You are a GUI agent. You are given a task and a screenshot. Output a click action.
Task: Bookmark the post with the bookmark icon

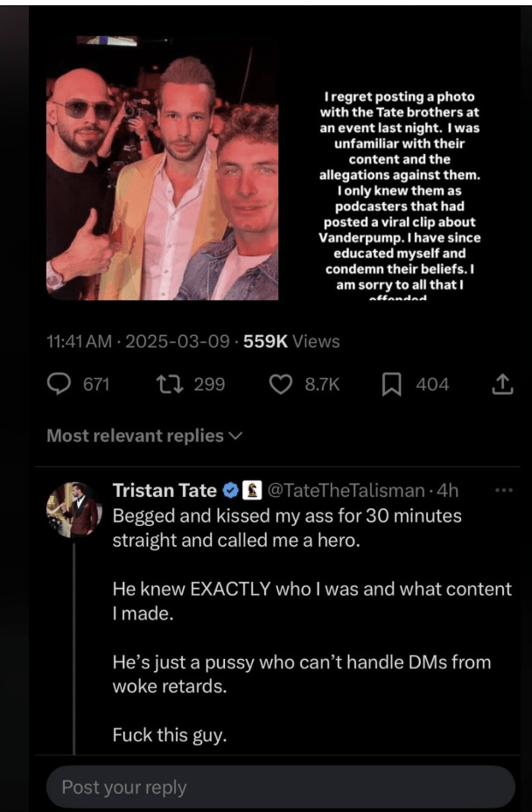click(391, 384)
